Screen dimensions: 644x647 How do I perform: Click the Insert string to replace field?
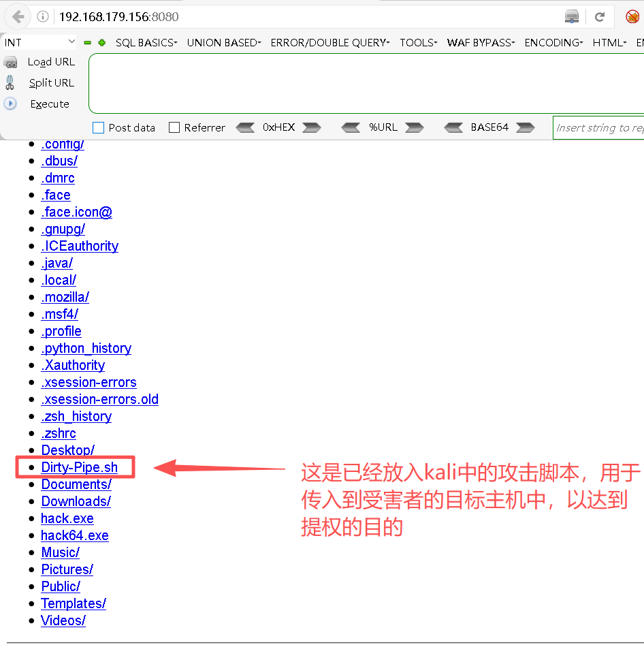click(598, 128)
